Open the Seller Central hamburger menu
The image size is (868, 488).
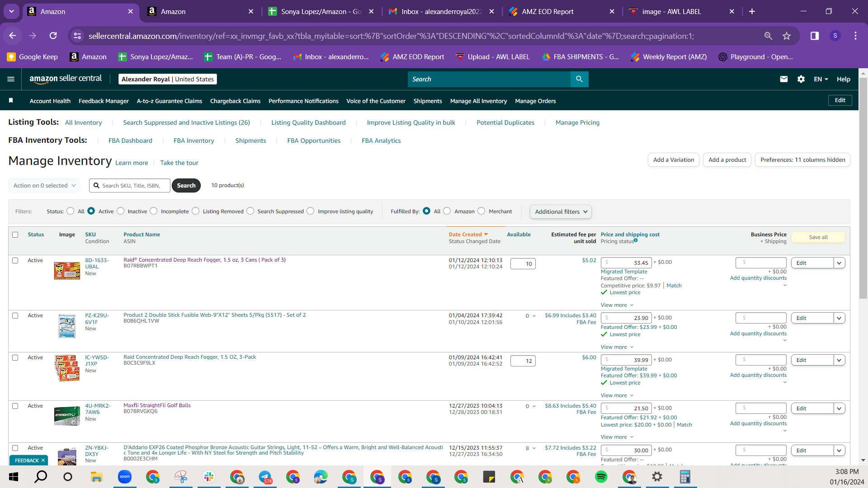pos(11,79)
